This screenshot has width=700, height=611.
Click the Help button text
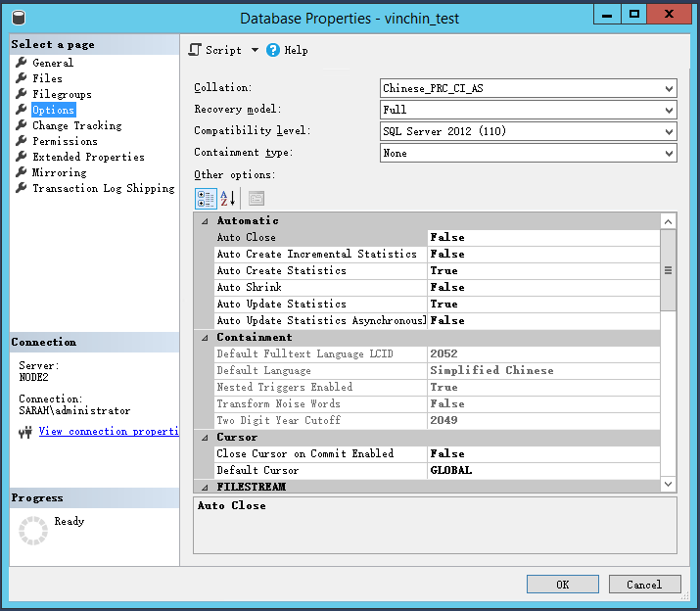click(296, 50)
